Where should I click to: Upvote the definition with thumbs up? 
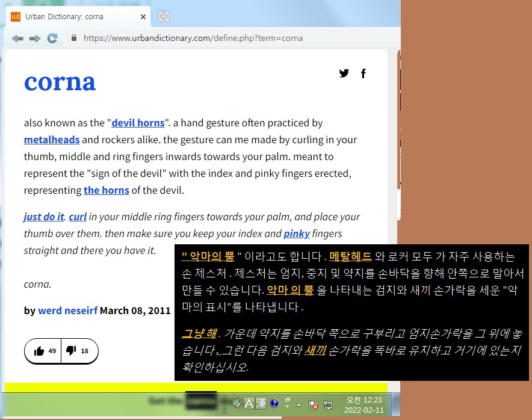tap(45, 351)
